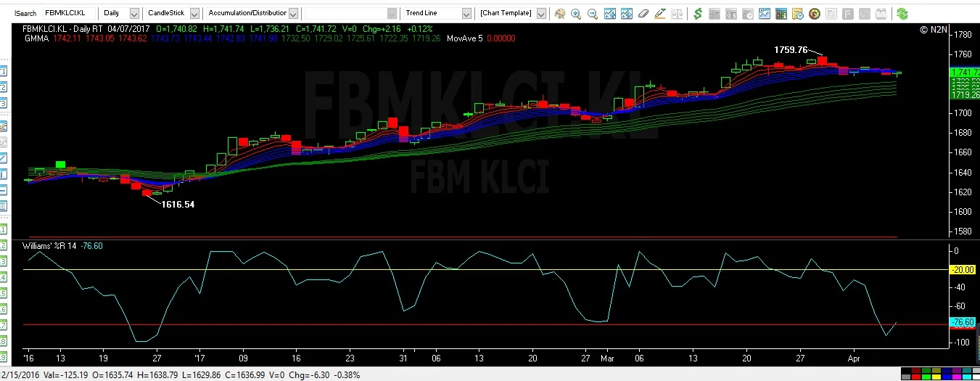Open the data table grid icon
Screen dimensions: 980x381
781,14
